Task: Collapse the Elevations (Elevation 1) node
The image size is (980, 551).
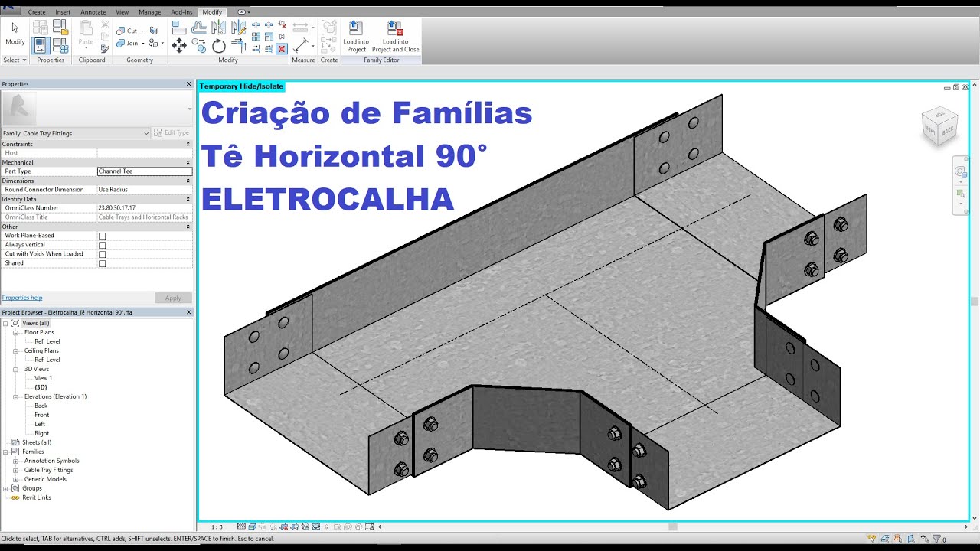Action: pyautogui.click(x=16, y=396)
